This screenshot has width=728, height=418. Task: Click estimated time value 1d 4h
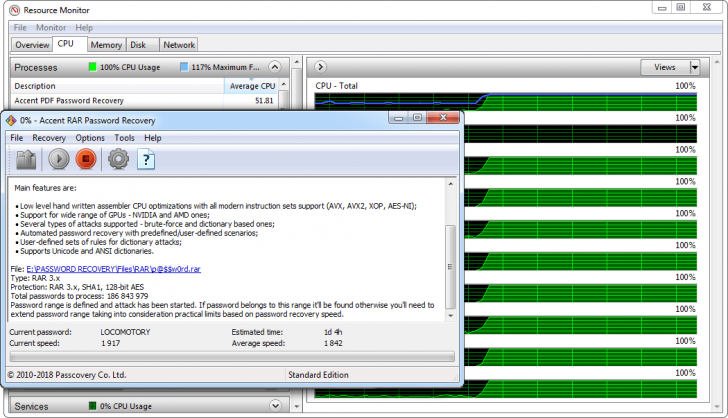tap(333, 332)
